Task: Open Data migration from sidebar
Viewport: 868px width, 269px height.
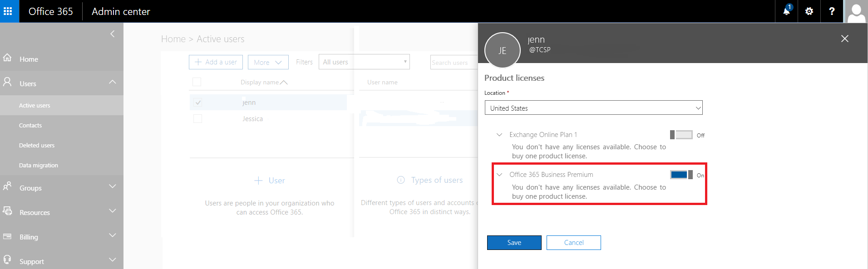Action: click(39, 165)
